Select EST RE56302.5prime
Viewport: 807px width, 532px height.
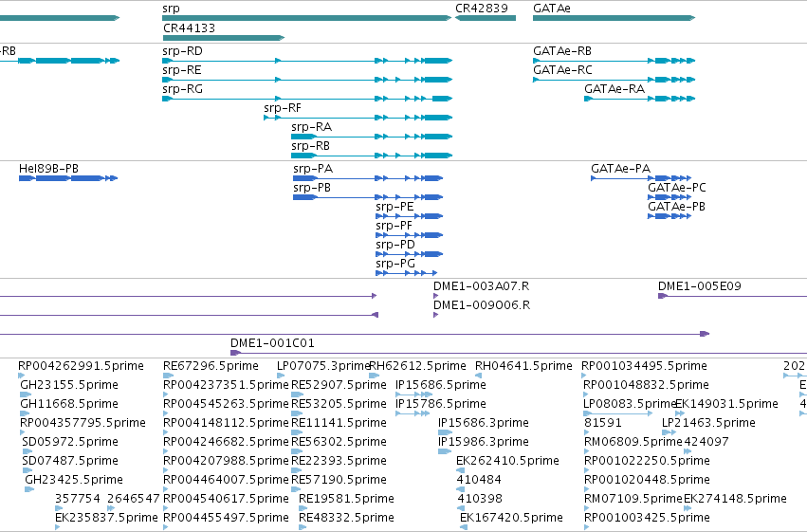(x=296, y=451)
